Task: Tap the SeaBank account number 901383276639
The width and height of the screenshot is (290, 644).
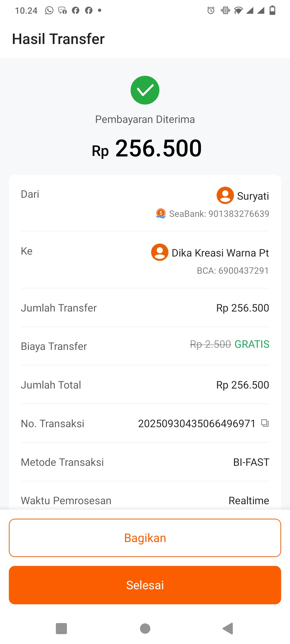Action: pyautogui.click(x=239, y=214)
